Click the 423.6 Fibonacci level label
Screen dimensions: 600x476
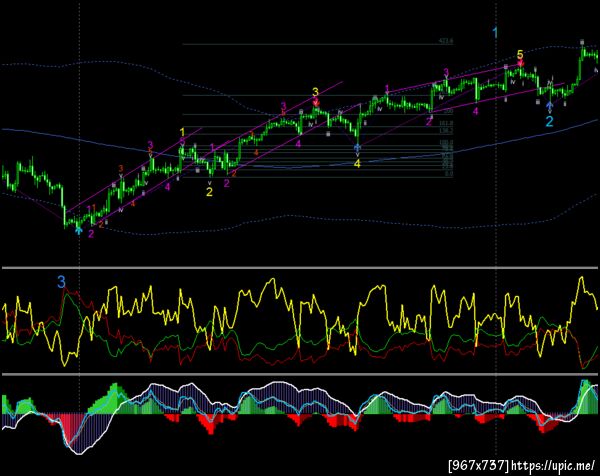tap(446, 41)
